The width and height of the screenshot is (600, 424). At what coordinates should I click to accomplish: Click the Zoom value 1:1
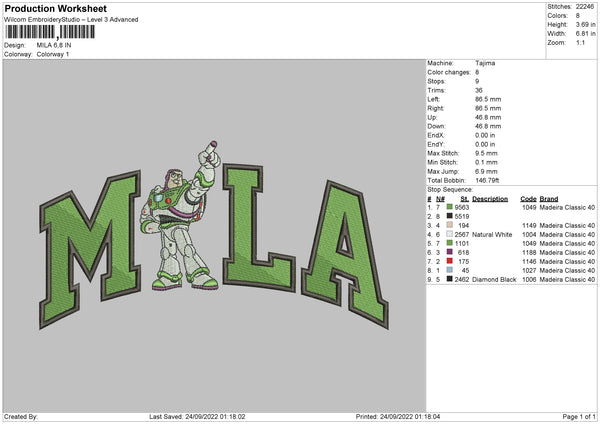pos(580,42)
